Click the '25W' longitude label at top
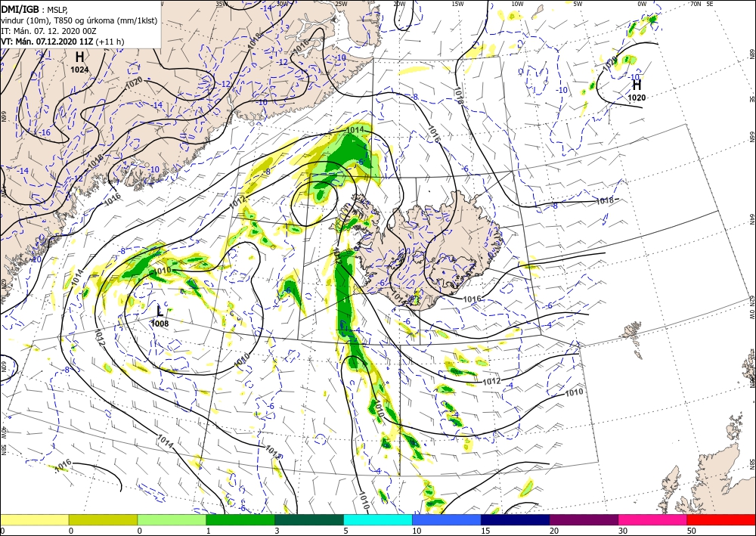Screen dimensions: 756x536 coord(340,4)
